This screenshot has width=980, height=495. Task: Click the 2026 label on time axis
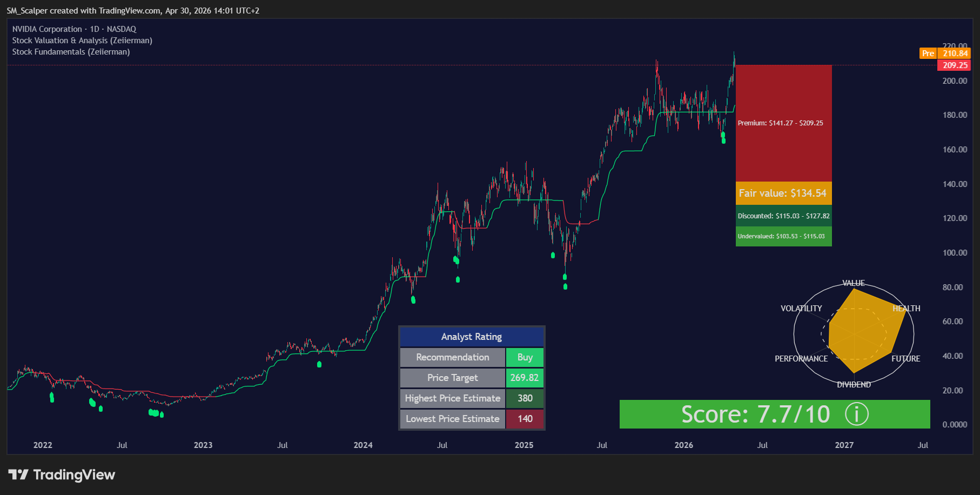point(684,445)
